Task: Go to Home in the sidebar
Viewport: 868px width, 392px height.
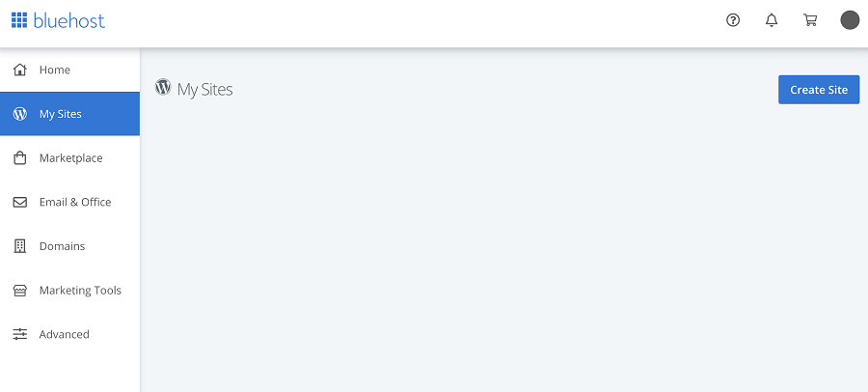Action: click(x=69, y=70)
